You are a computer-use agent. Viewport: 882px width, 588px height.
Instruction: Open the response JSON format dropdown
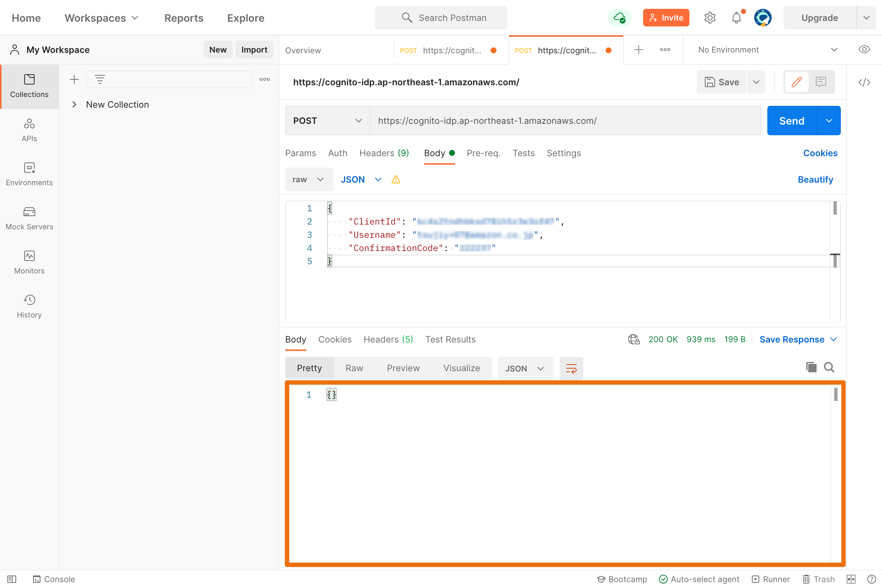point(525,369)
